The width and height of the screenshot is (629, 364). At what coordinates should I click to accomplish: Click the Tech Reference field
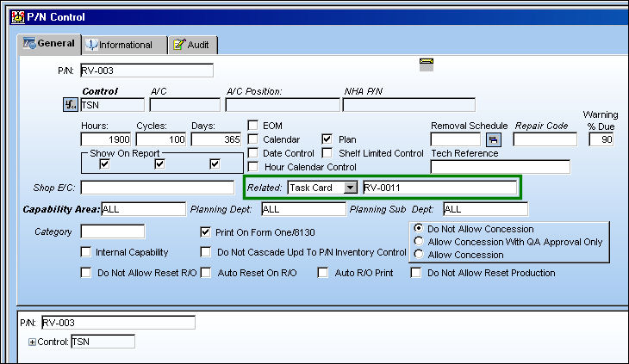pyautogui.click(x=501, y=167)
